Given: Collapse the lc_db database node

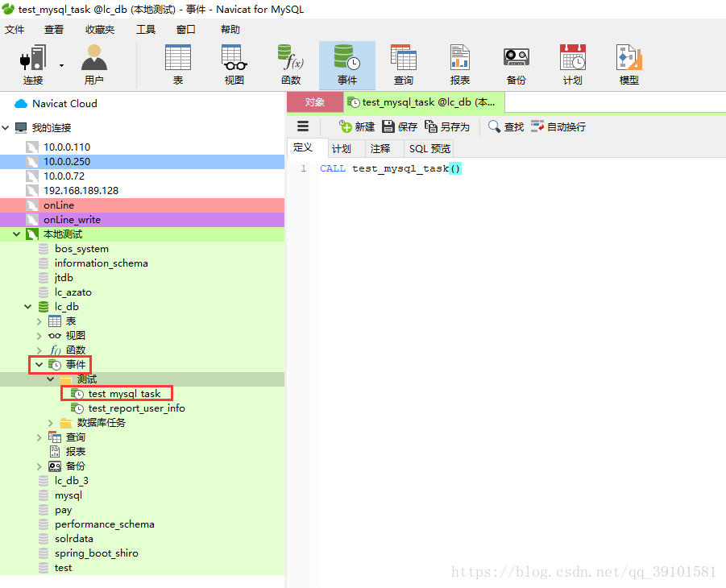Looking at the screenshot, I should (27, 307).
